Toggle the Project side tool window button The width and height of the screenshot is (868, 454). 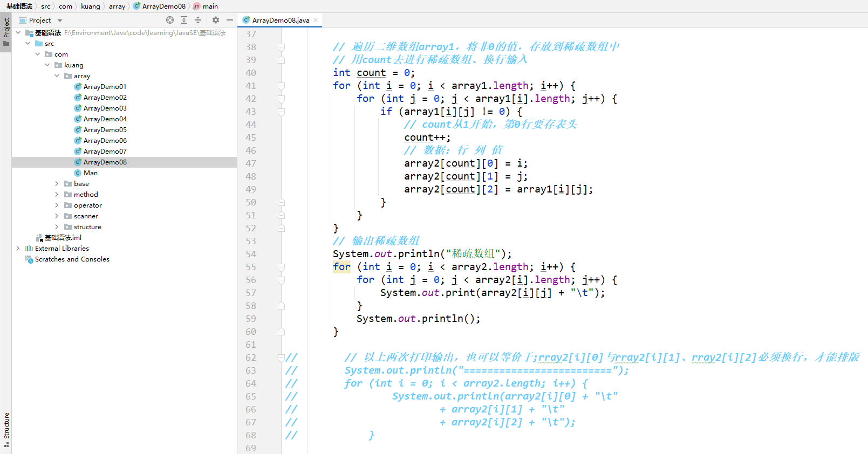[6, 32]
